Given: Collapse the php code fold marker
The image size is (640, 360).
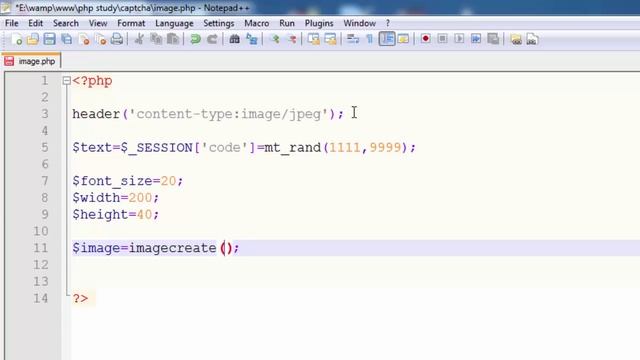Looking at the screenshot, I should (67, 81).
